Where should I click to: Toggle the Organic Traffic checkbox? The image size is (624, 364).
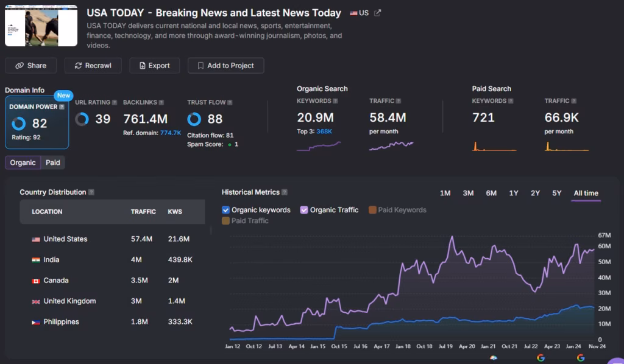click(x=304, y=210)
